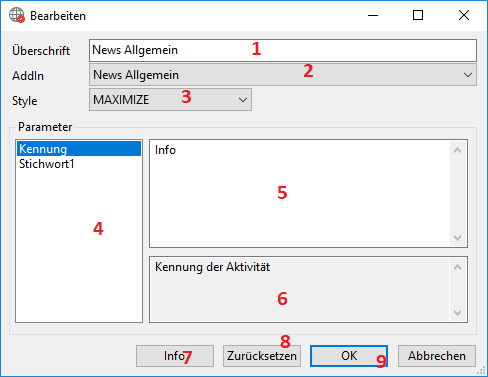The width and height of the screenshot is (488, 377).
Task: Open the Style dropdown set to MAXIMIZE
Action: click(170, 100)
